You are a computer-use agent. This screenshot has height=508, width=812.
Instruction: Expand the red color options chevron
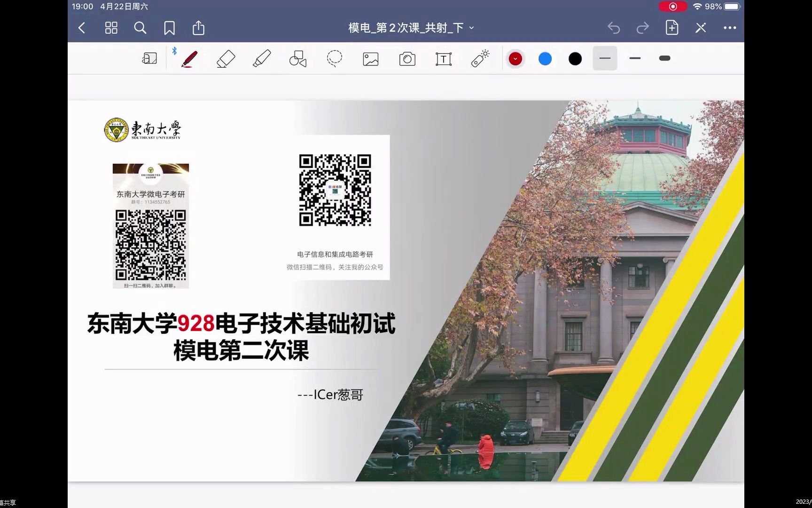click(515, 58)
